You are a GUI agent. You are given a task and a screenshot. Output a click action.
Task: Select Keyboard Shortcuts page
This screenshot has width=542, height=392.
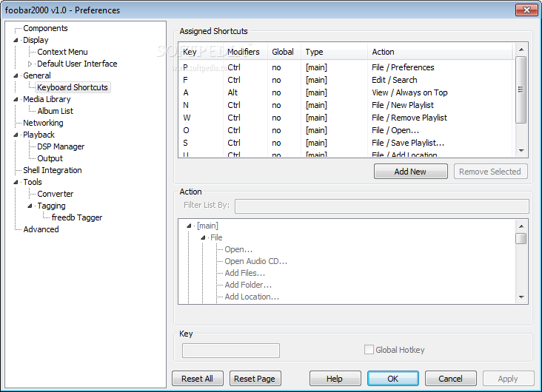pyautogui.click(x=73, y=87)
